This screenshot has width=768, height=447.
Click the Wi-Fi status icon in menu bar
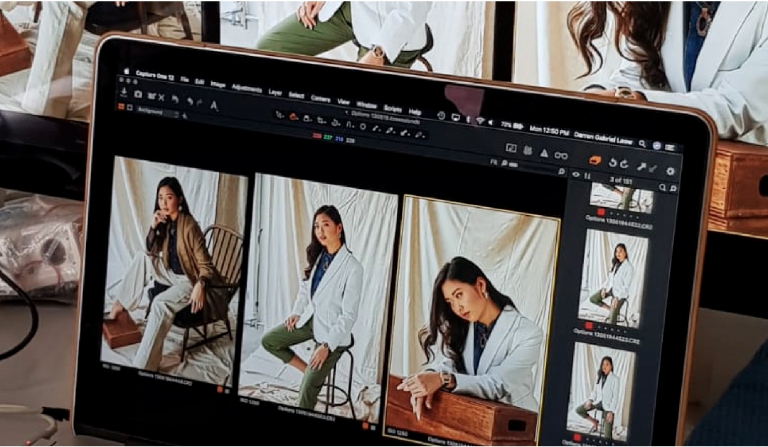(480, 121)
